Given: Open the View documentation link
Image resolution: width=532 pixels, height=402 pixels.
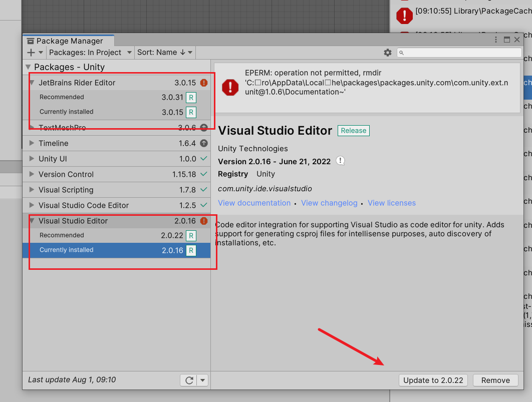Looking at the screenshot, I should coord(254,203).
